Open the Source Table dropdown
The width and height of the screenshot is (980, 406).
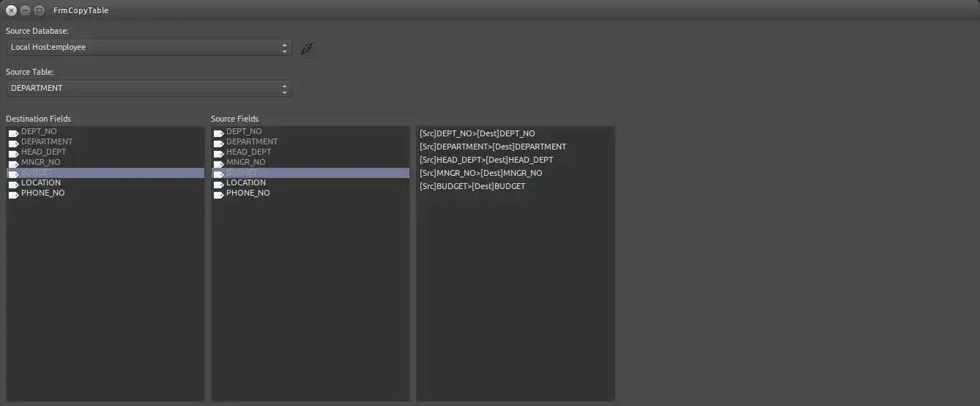tap(149, 89)
